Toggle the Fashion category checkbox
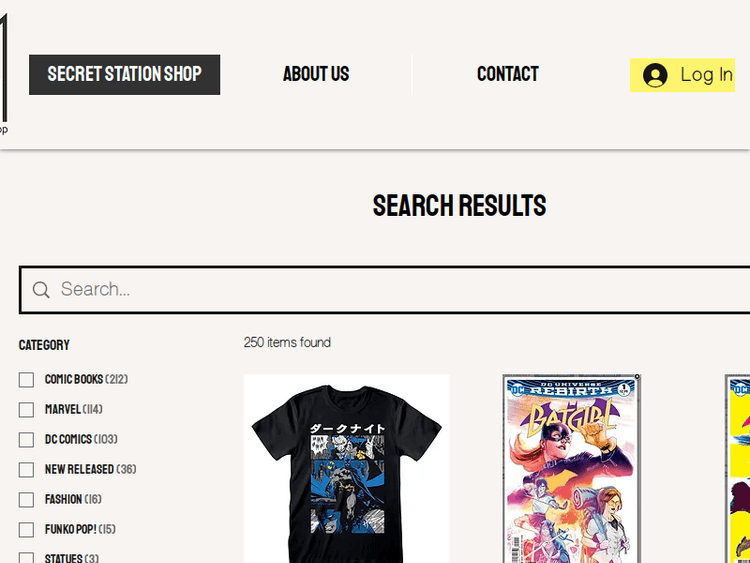 click(x=26, y=500)
